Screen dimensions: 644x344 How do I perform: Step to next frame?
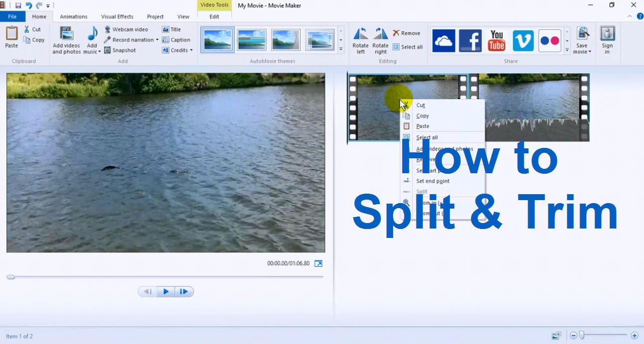point(184,292)
